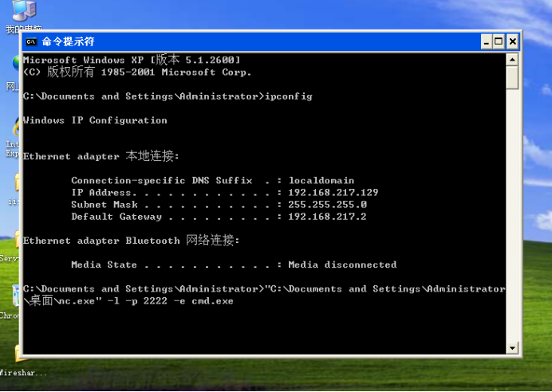Click the scrollbar up arrow
The height and width of the screenshot is (392, 552).
pos(512,60)
